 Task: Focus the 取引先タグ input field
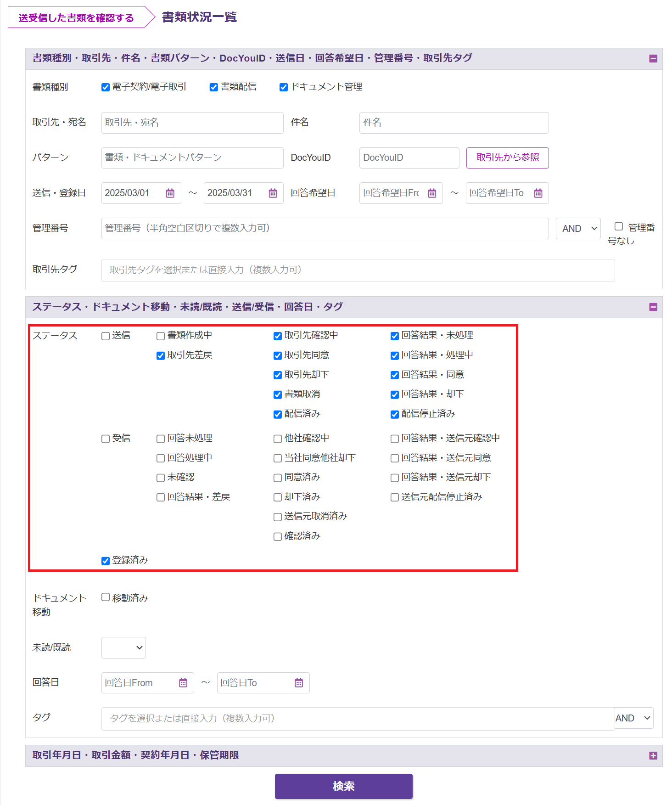pyautogui.click(x=358, y=270)
